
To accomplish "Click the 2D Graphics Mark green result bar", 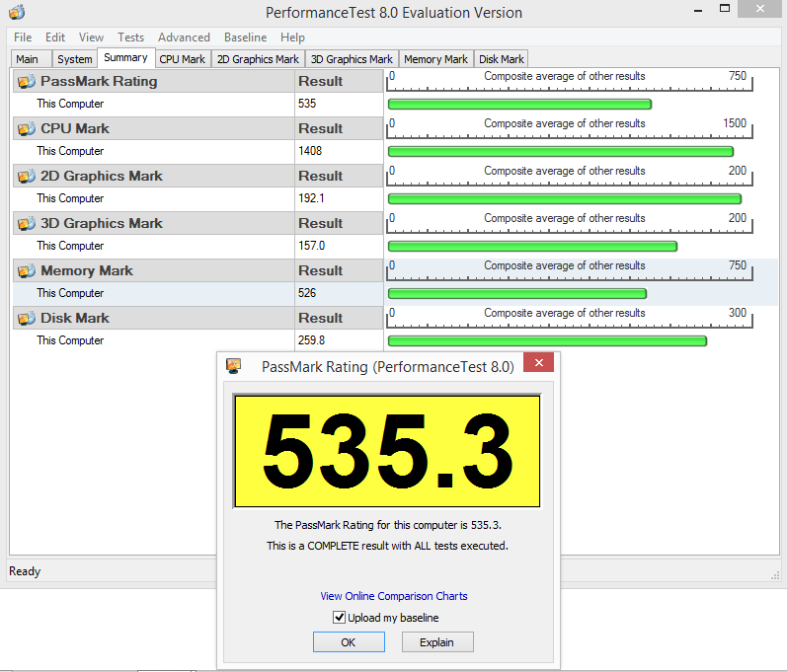I will [565, 199].
